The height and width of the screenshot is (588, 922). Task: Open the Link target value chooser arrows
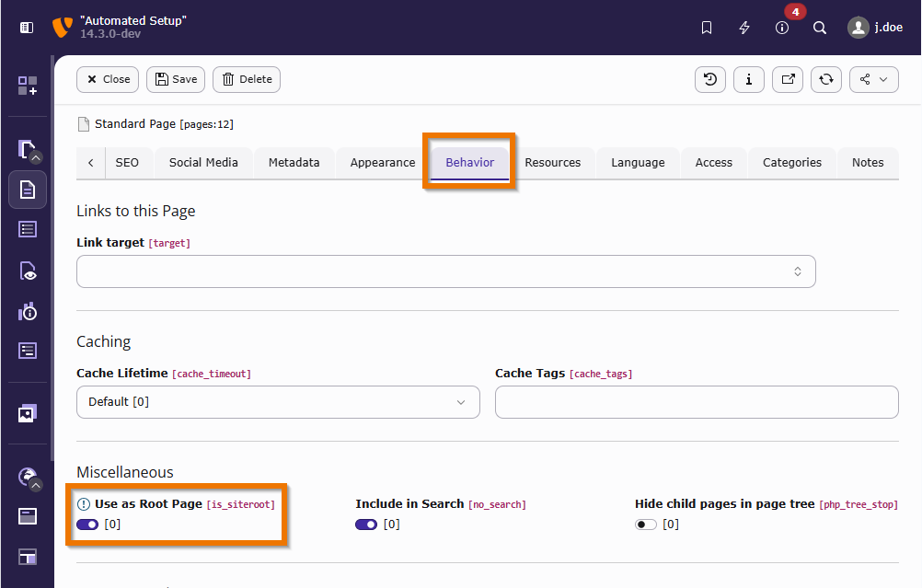pos(798,271)
